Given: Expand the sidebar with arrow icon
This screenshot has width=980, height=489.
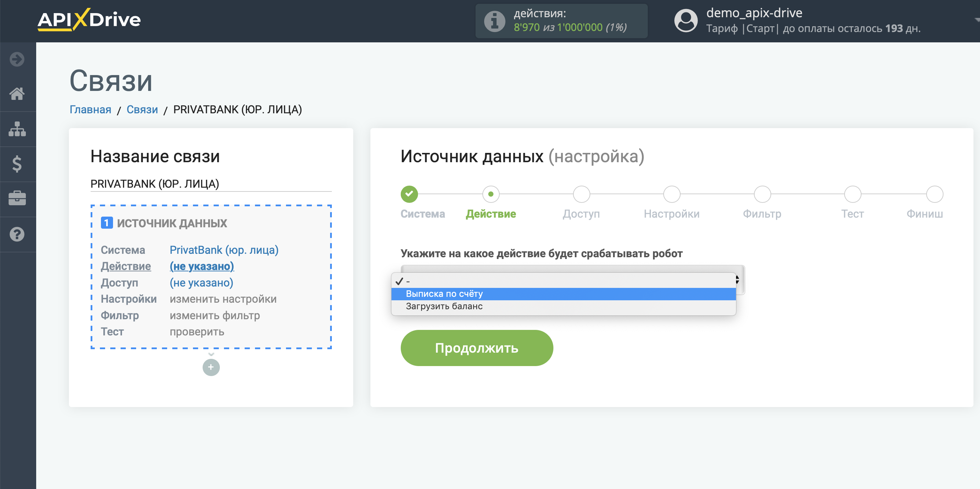Looking at the screenshot, I should point(17,59).
